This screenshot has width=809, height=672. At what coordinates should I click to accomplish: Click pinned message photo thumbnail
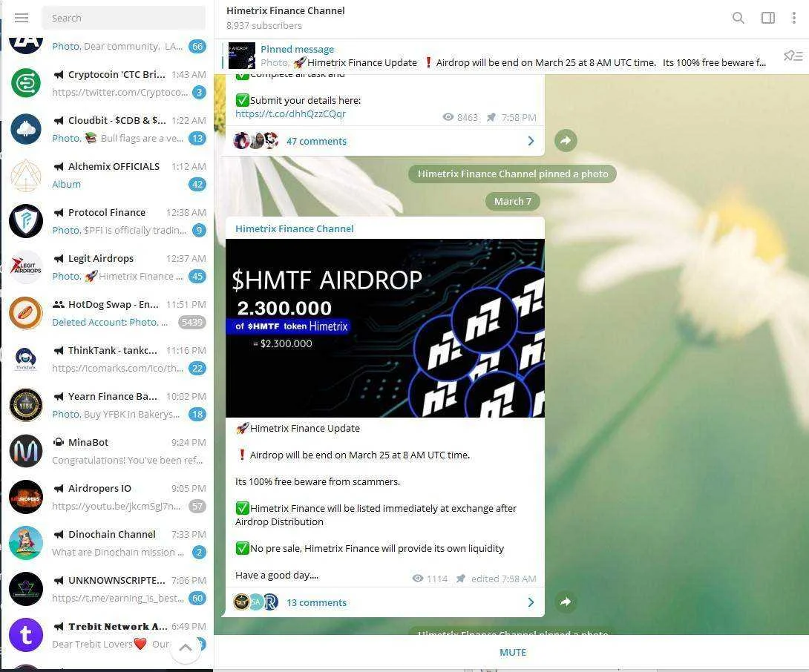point(241,56)
